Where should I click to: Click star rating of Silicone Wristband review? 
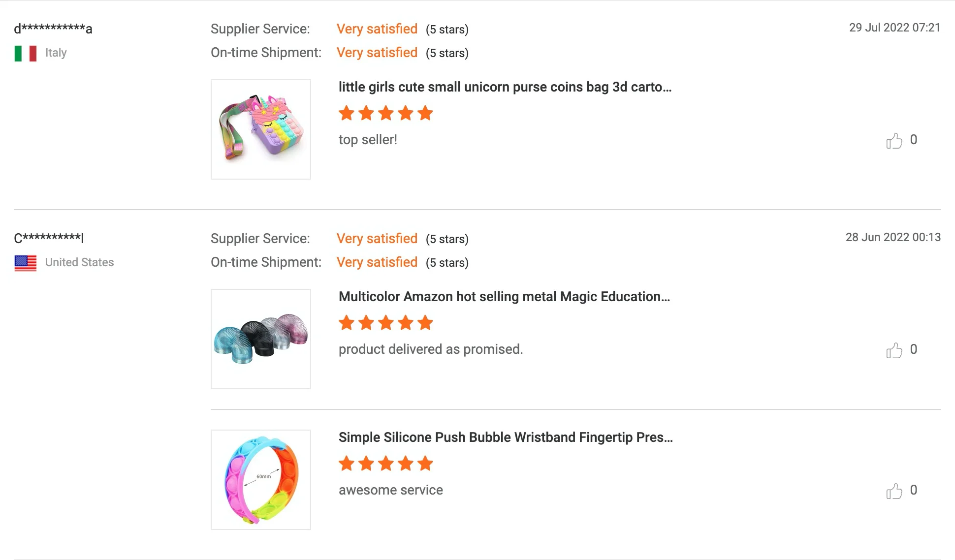pyautogui.click(x=385, y=464)
